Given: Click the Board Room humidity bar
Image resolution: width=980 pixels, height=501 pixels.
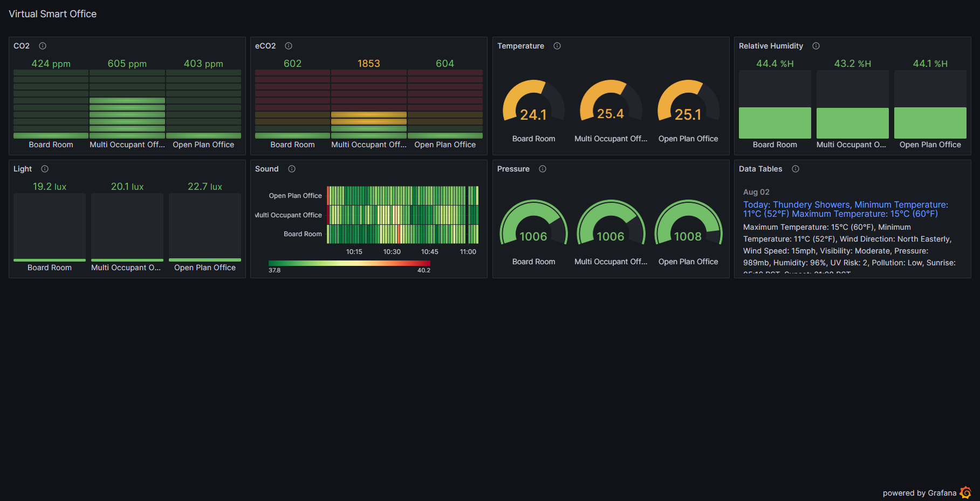Looking at the screenshot, I should tap(775, 104).
